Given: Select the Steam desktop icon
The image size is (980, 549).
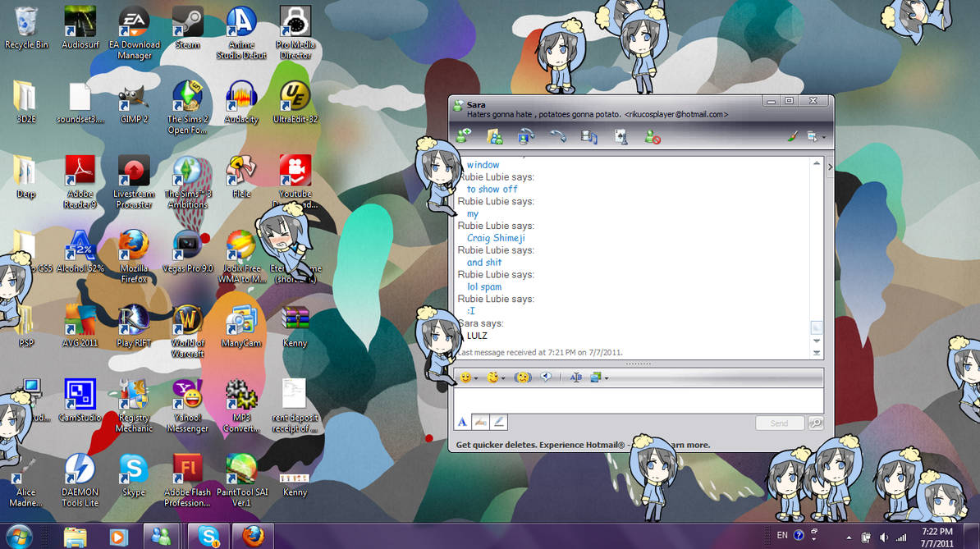Looking at the screenshot, I should [187, 28].
